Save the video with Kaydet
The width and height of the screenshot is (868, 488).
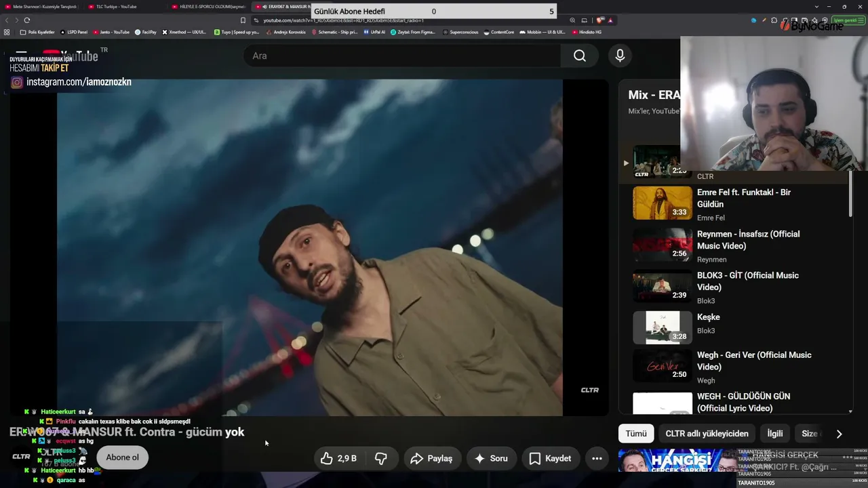tap(551, 458)
